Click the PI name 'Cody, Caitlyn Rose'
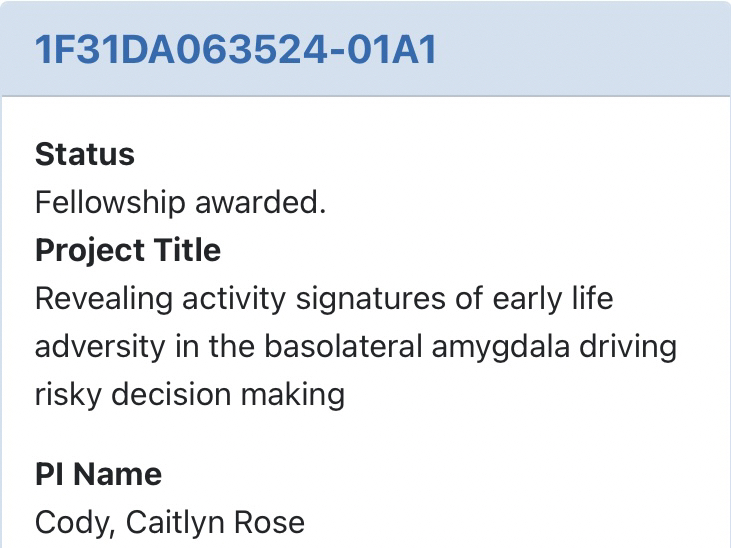The image size is (731, 548). (x=169, y=522)
